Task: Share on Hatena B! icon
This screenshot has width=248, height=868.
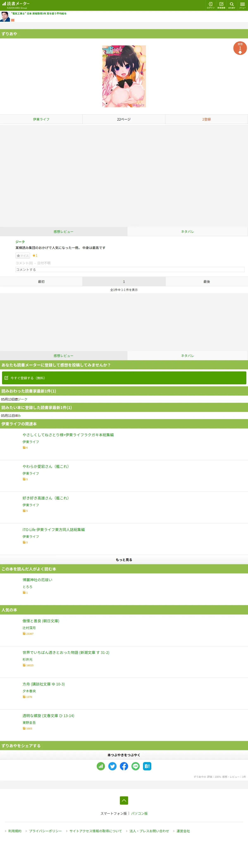Action: 147,766
